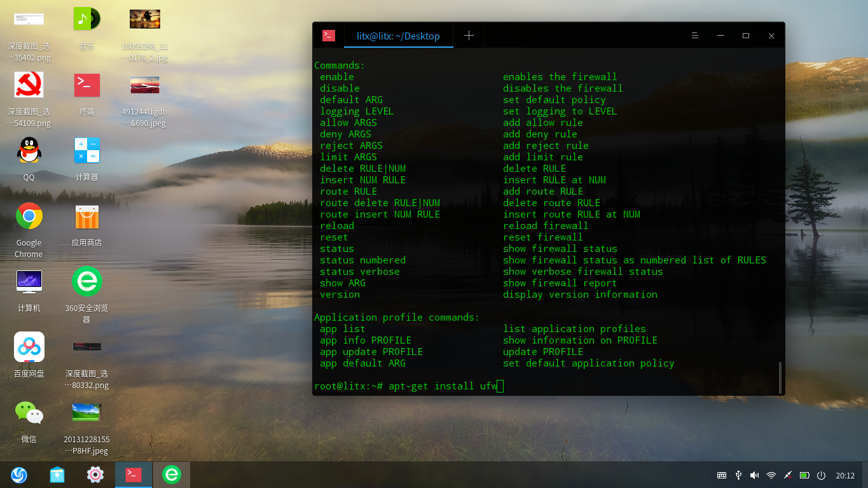Image resolution: width=868 pixels, height=488 pixels.
Task: Open a new terminal tab with the plus button
Action: [x=469, y=36]
